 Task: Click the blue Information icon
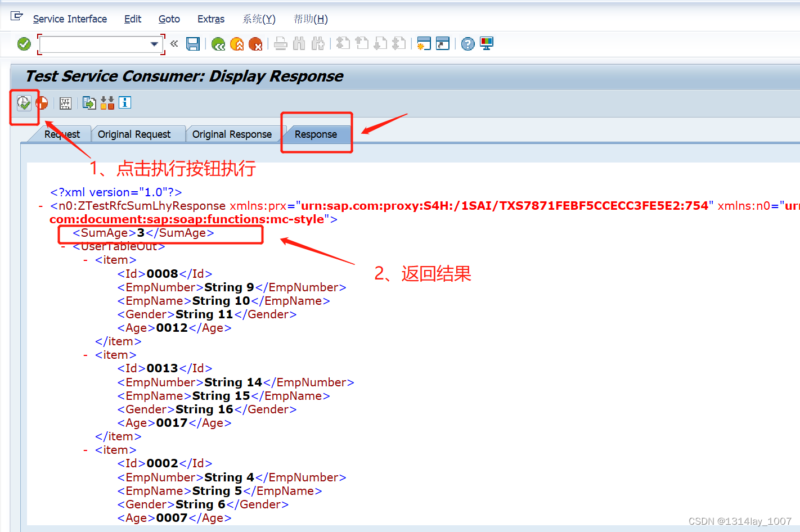click(x=125, y=103)
